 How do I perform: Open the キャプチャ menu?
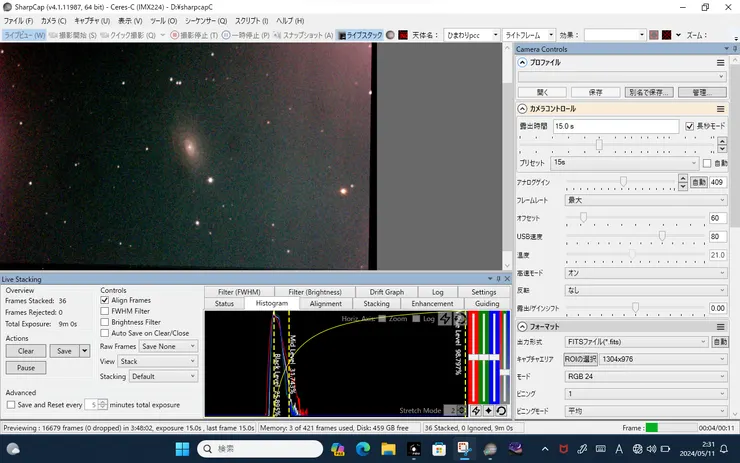[x=91, y=20]
